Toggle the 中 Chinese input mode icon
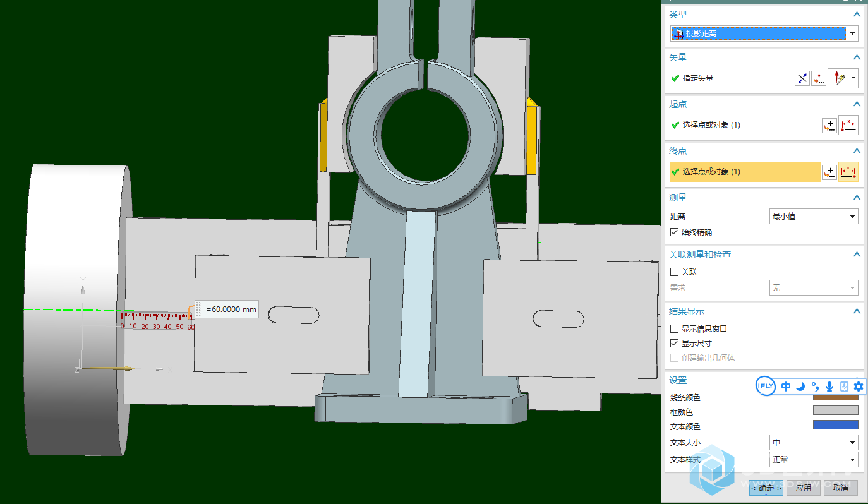The width and height of the screenshot is (868, 504). click(x=786, y=387)
